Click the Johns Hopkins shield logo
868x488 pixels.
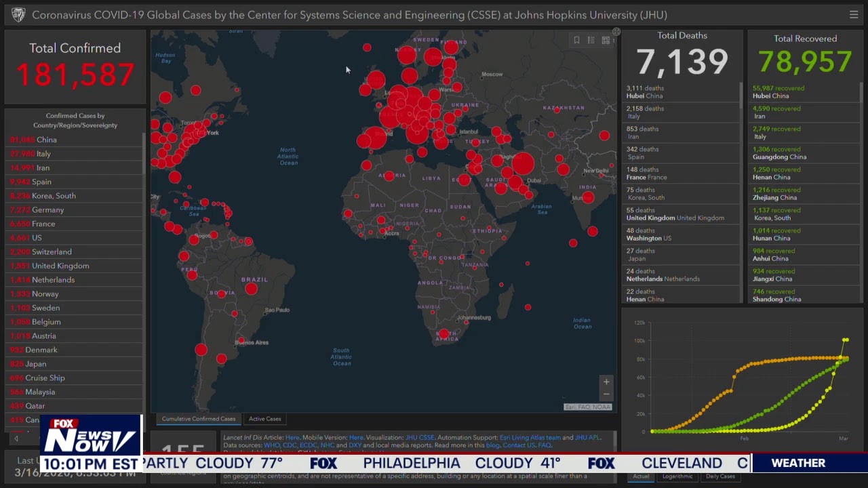click(18, 14)
